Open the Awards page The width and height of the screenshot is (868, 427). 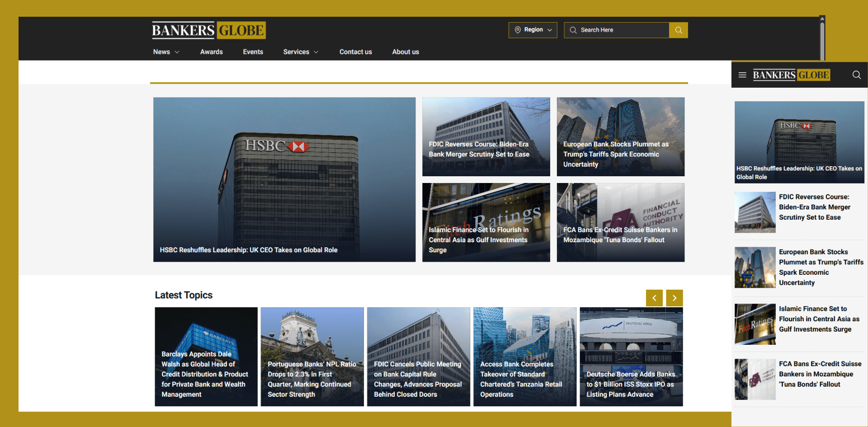212,52
